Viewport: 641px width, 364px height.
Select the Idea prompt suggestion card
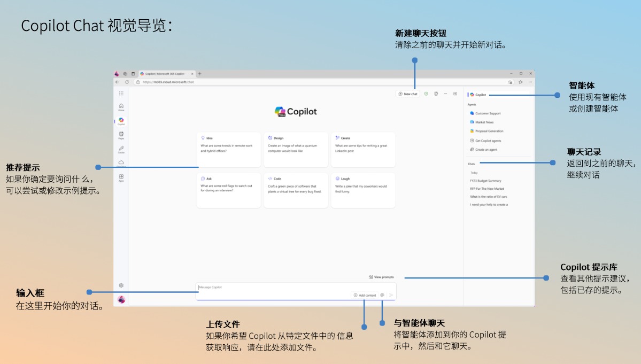click(x=228, y=150)
